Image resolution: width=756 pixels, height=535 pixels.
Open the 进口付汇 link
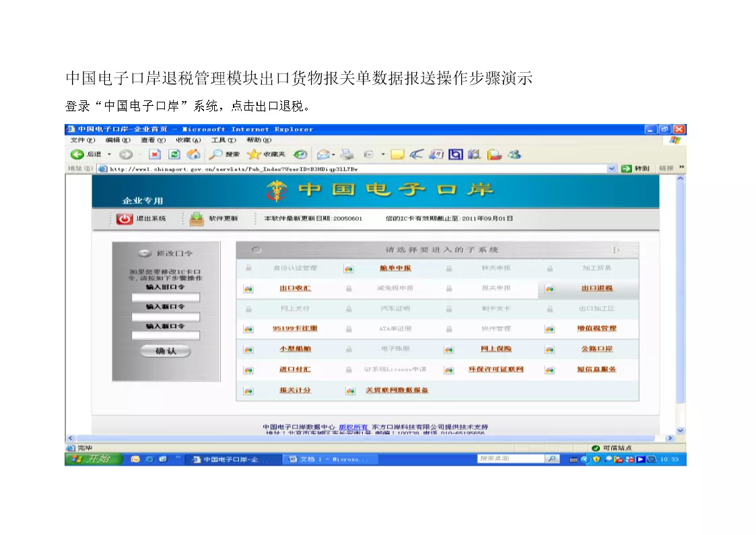tap(295, 369)
